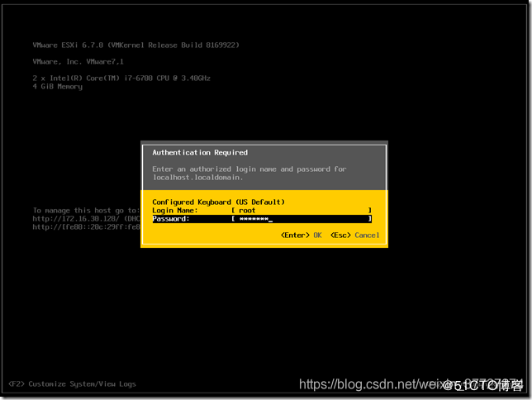Click the 'To manage this host go to:' text
Image resolution: width=532 pixels, height=400 pixels.
point(86,211)
